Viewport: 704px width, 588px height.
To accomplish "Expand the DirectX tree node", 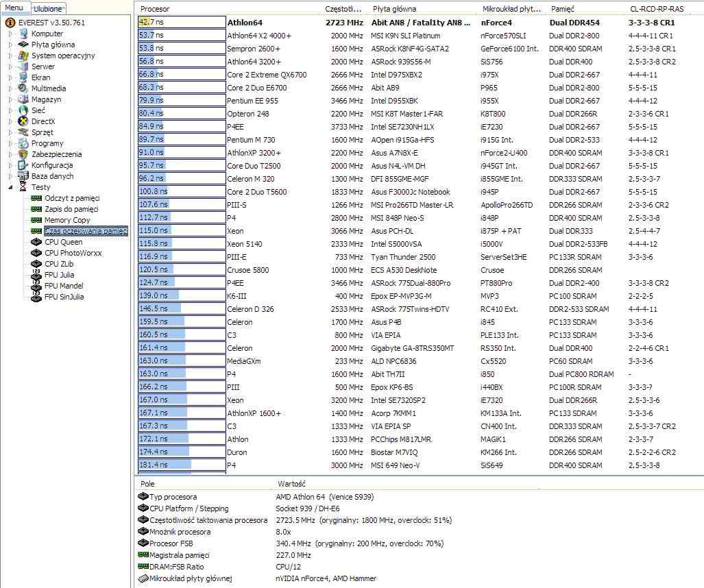I will tap(10, 121).
